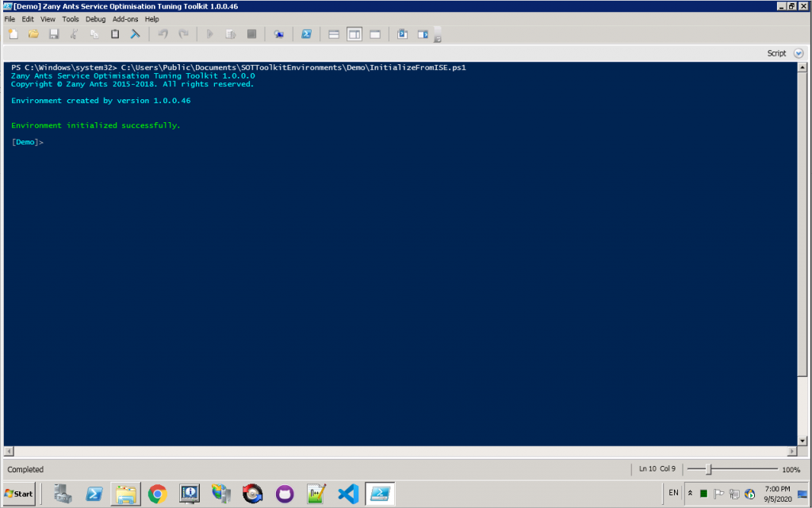Click the Undo toolbar arrow
Viewport: 812px width, 508px height.
click(x=163, y=34)
